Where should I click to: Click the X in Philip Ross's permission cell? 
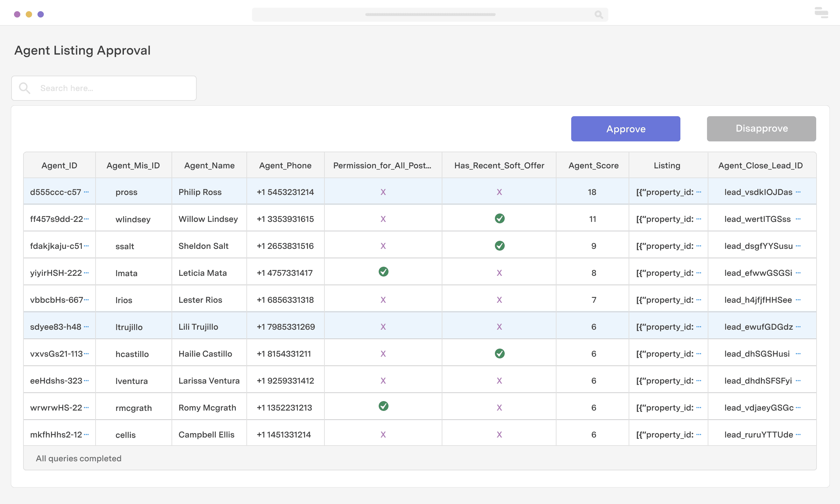[383, 192]
